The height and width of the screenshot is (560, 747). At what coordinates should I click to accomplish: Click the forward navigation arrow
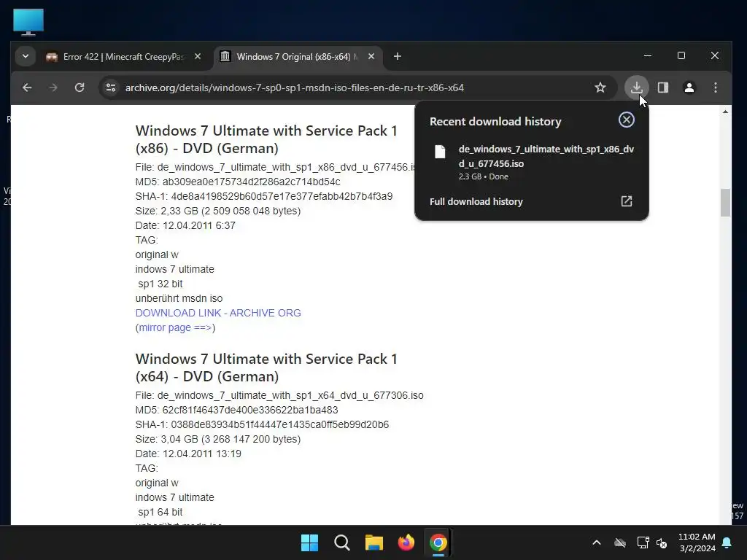(x=53, y=87)
